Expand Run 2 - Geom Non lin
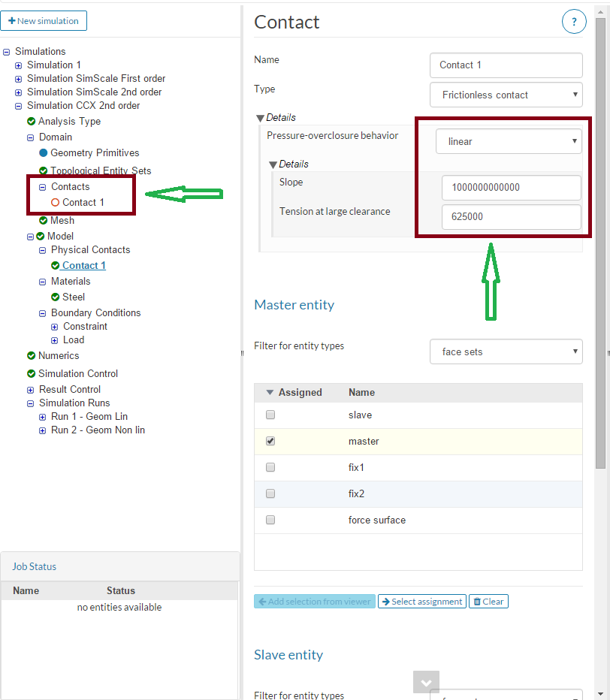This screenshot has height=700, width=610. pos(42,431)
